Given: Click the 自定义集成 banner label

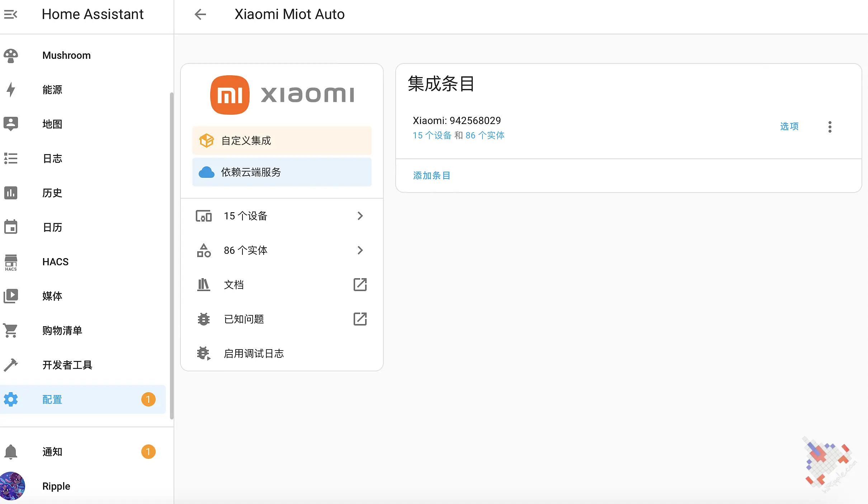Looking at the screenshot, I should click(x=246, y=141).
